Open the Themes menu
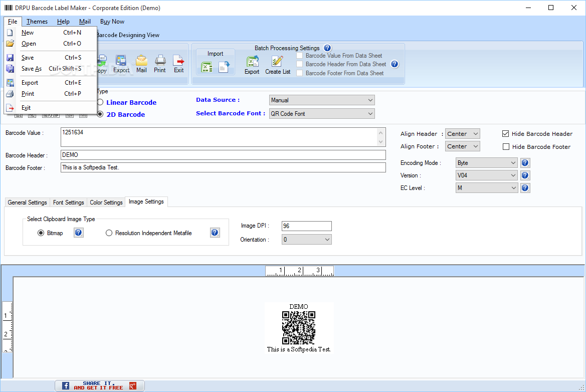 (x=37, y=22)
